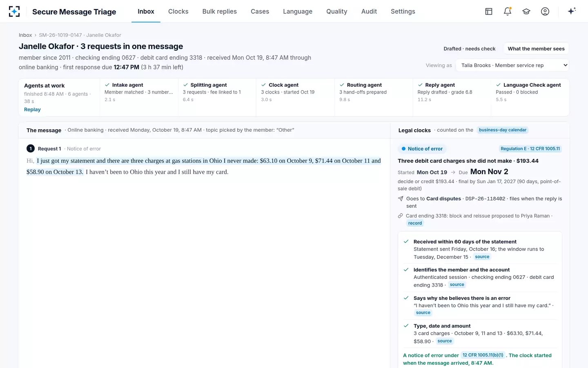Screen dimensions: 588x368
Task: Select the Splitting agent step card
Action: click(x=217, y=97)
